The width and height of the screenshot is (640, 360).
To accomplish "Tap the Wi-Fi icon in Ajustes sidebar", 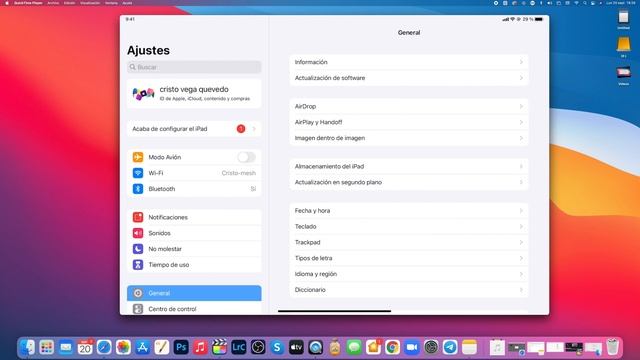I will click(x=138, y=173).
